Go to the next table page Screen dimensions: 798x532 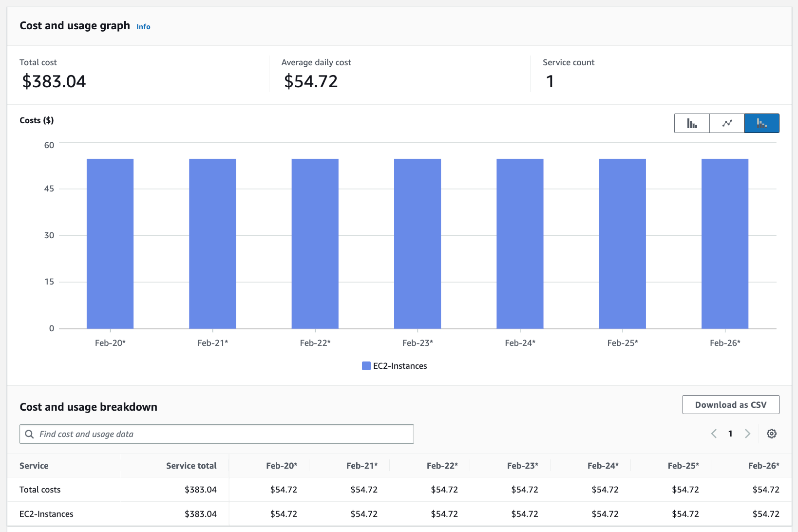pyautogui.click(x=747, y=434)
